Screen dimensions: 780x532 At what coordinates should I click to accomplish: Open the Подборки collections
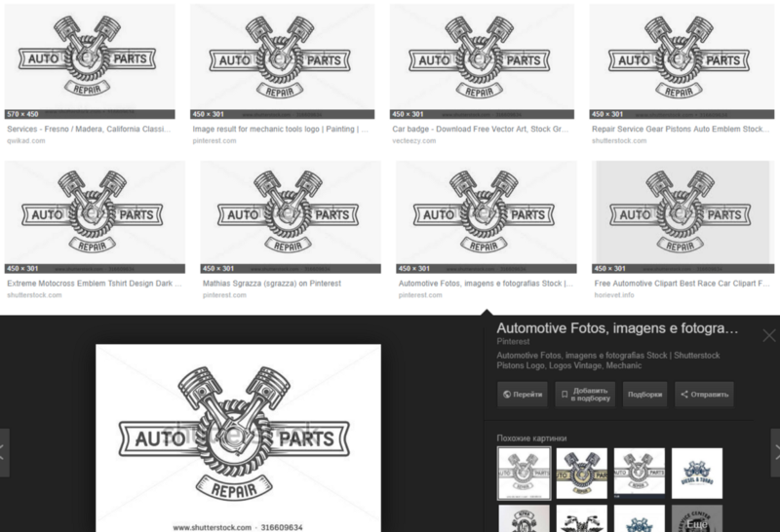coord(645,395)
